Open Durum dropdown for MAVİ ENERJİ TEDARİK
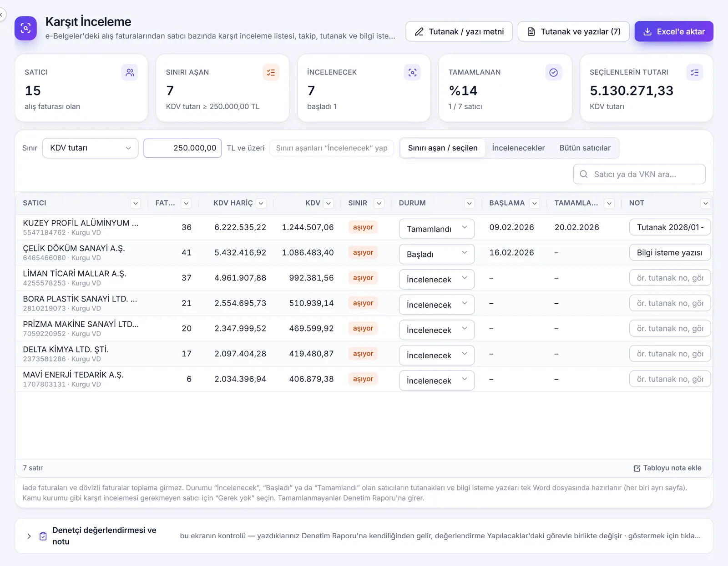The height and width of the screenshot is (566, 728). pos(437,381)
